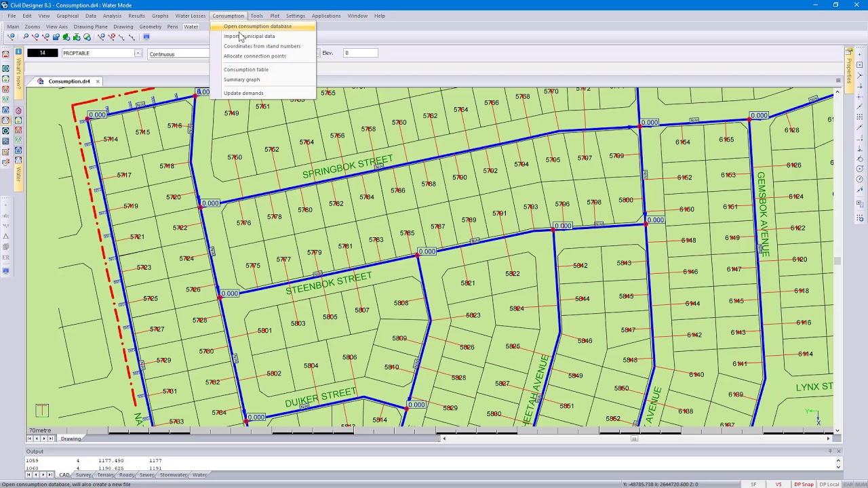Click the Elev. input field
The width and height of the screenshot is (868, 488).
click(x=360, y=53)
